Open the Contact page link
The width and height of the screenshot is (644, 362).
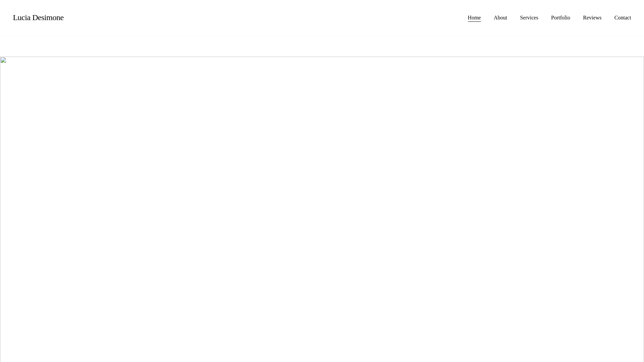(x=623, y=18)
